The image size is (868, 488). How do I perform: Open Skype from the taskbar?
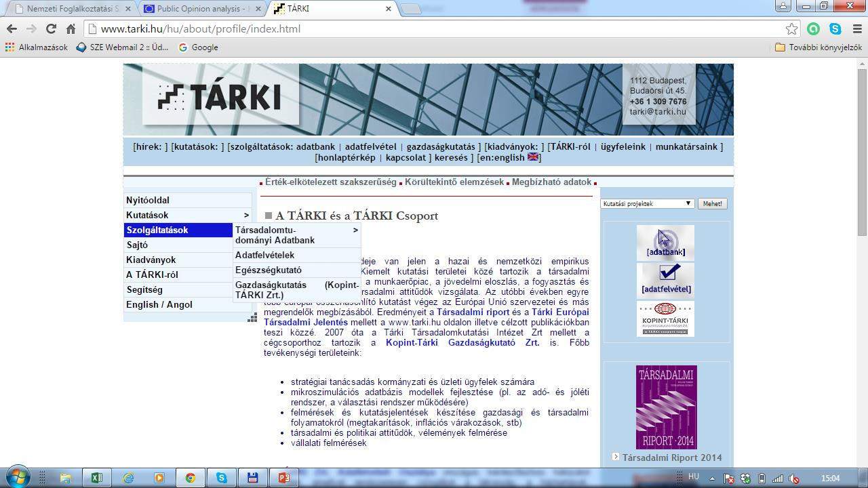pos(222,478)
